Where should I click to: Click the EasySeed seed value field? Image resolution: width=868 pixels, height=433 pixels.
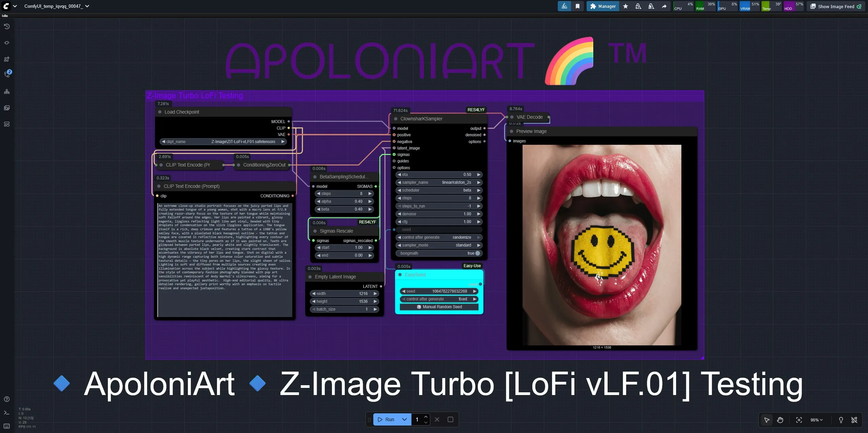click(439, 291)
